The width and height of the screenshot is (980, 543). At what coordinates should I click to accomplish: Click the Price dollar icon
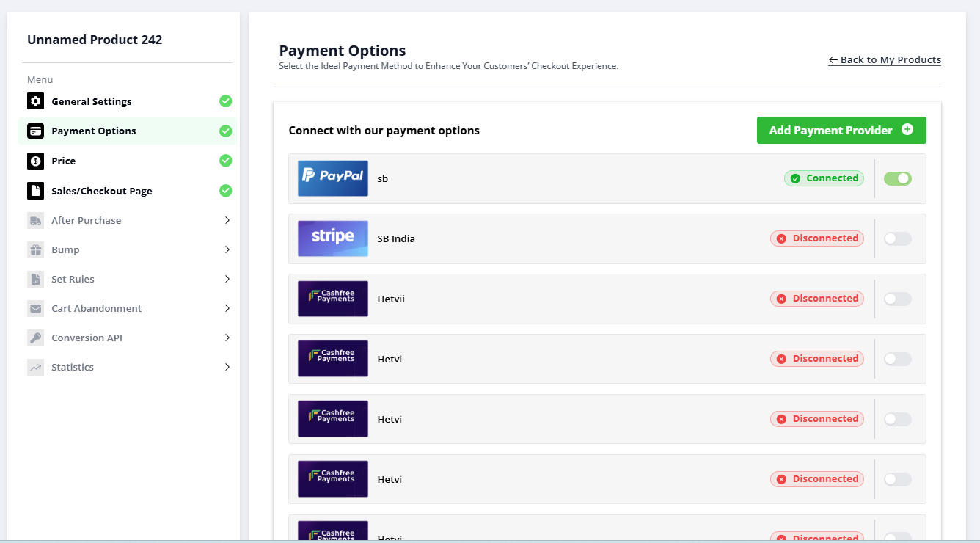pos(36,161)
